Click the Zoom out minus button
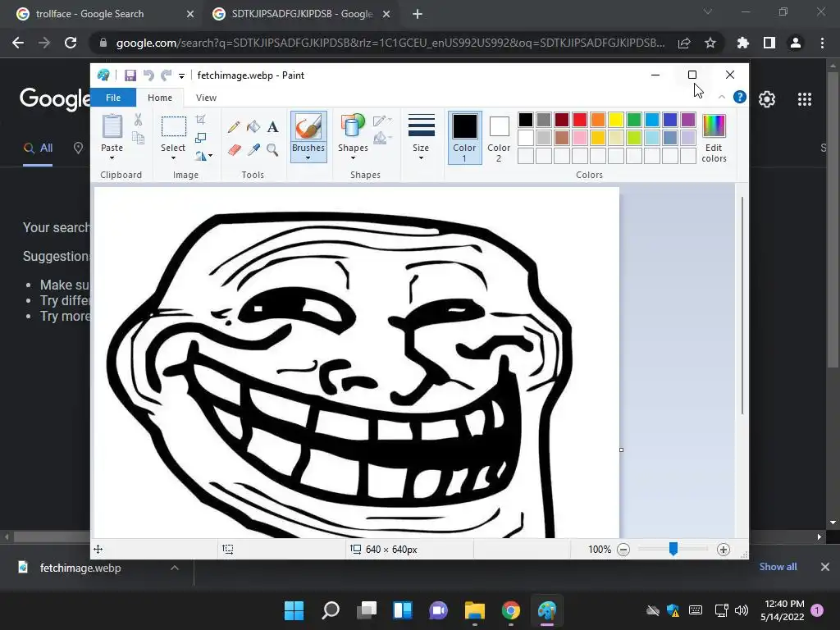This screenshot has height=630, width=840. click(x=623, y=550)
